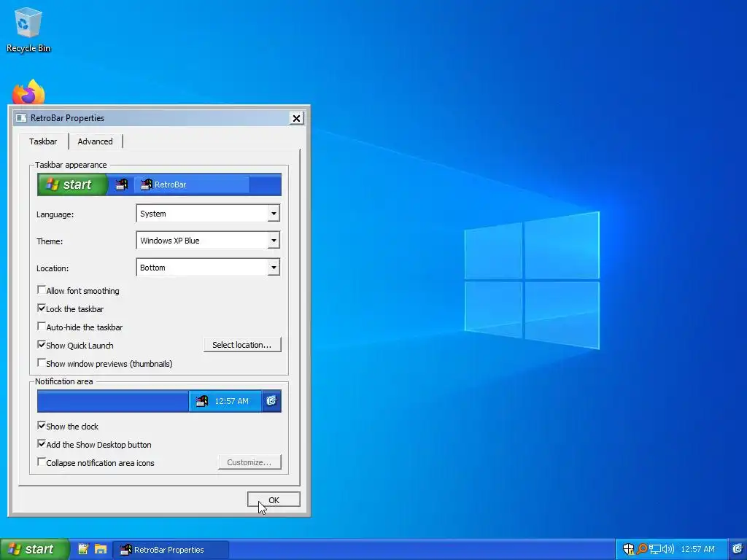This screenshot has height=560, width=747.
Task: Uncheck Lock the taskbar
Action: [x=42, y=308]
